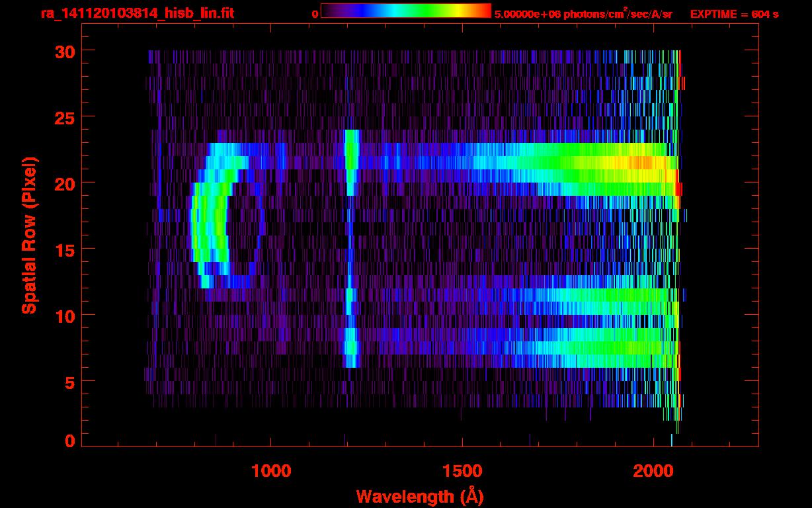Click the y-axis tick label 0
The width and height of the screenshot is (812, 508).
(69, 441)
